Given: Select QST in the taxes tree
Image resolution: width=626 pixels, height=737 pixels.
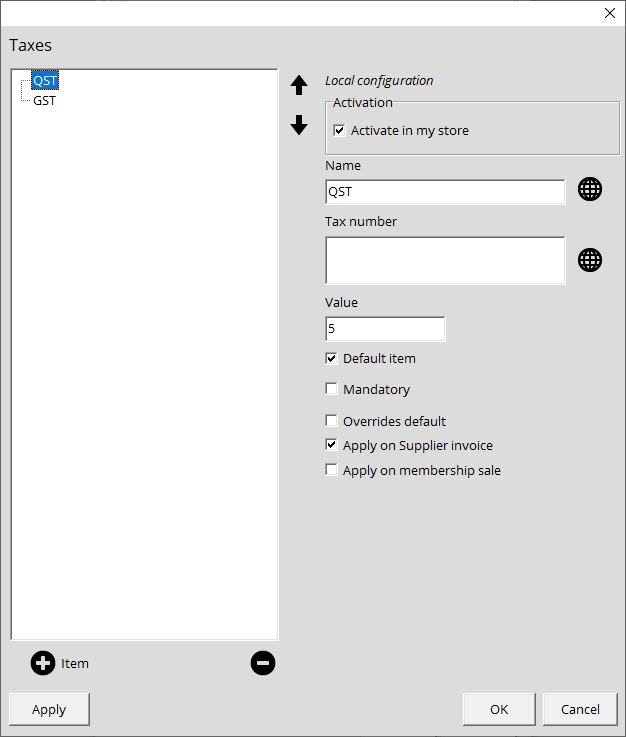Looking at the screenshot, I should coord(45,81).
